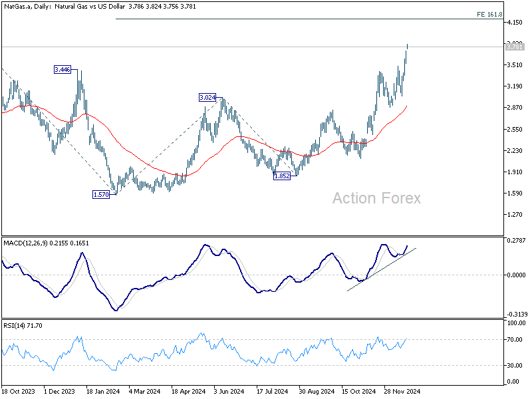532x399 pixels.
Task: Click the 3.190 price axis value
Action: pos(515,86)
